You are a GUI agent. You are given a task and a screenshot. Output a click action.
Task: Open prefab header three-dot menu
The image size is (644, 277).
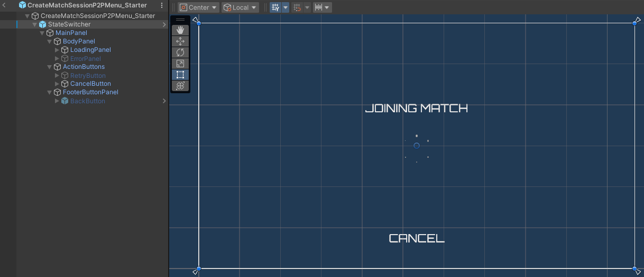coord(162,5)
